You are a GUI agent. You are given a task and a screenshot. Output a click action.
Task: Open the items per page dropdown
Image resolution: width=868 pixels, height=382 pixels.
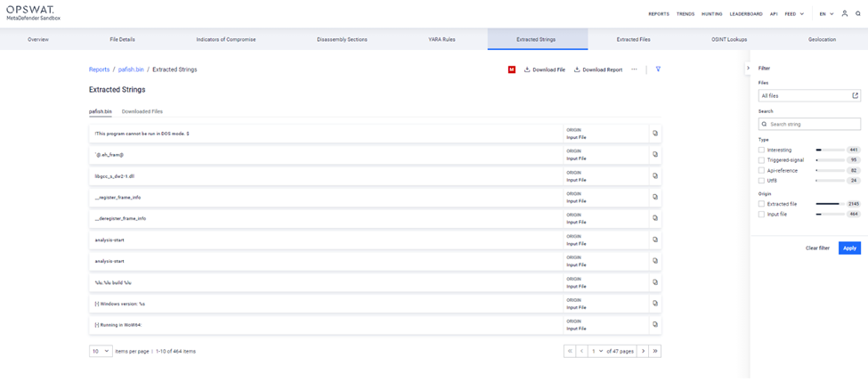point(101,351)
